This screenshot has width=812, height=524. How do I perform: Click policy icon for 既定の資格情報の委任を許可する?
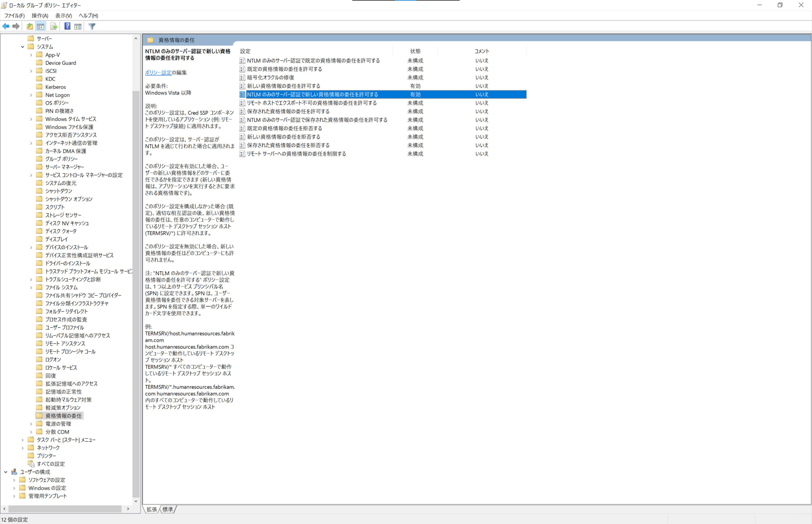point(242,69)
